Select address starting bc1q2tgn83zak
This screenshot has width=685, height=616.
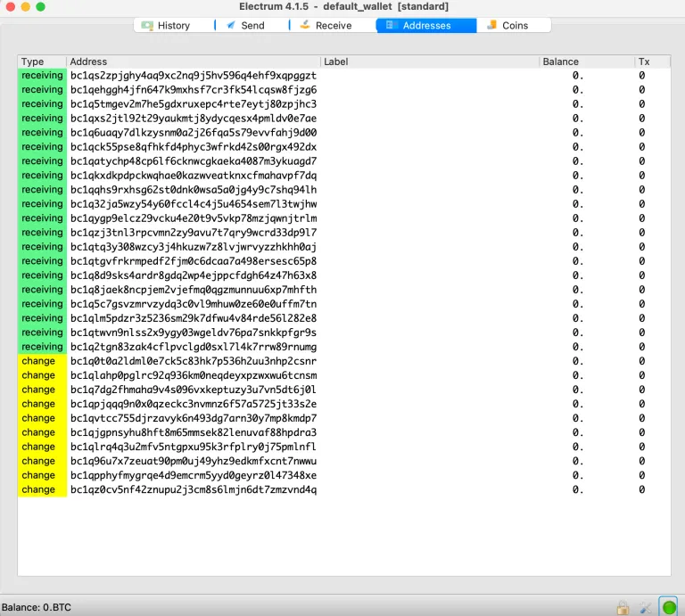[194, 347]
